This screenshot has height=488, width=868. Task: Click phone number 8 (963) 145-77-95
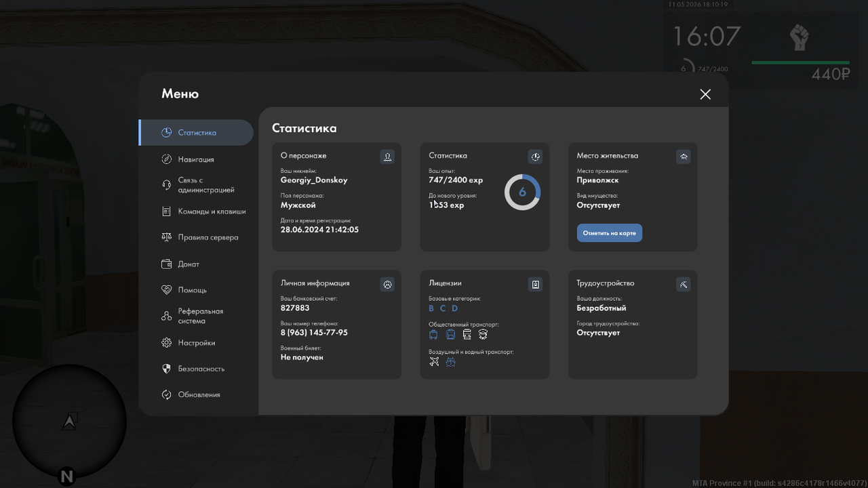click(x=314, y=333)
